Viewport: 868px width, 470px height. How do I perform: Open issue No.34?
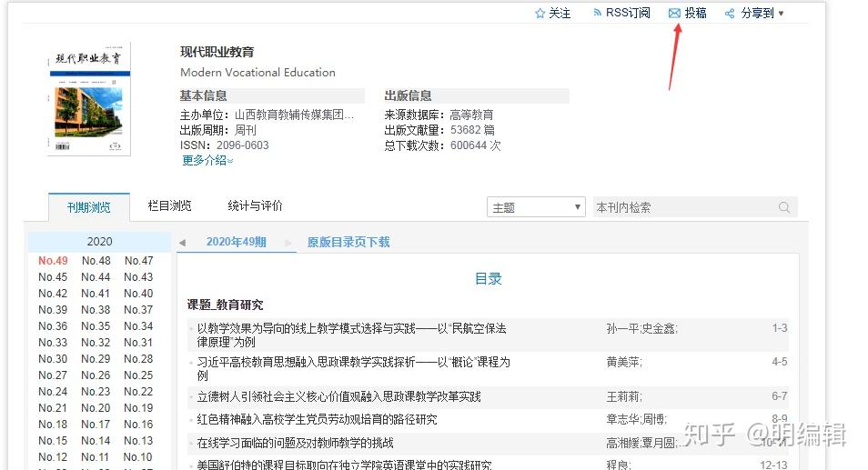pos(138,326)
